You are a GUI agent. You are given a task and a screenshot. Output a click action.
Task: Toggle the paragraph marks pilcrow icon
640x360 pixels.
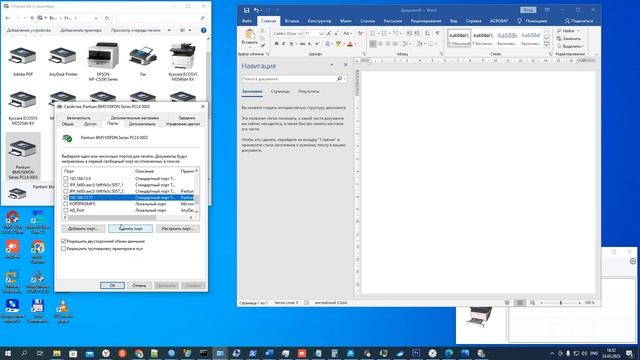tap(438, 33)
